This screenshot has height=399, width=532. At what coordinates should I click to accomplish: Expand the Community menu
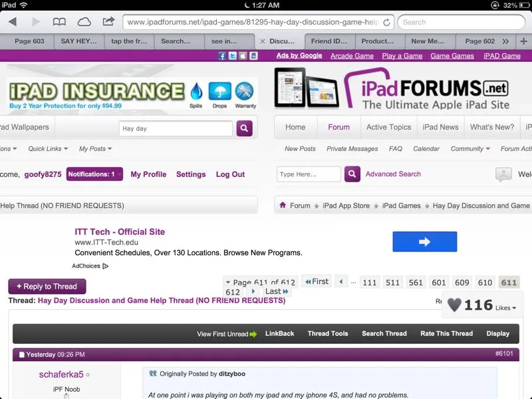point(470,149)
